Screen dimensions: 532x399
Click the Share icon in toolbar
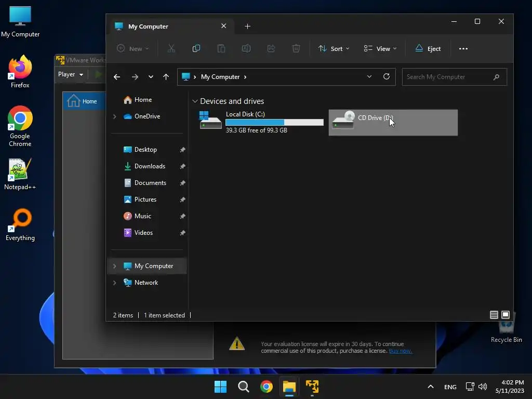pyautogui.click(x=271, y=48)
